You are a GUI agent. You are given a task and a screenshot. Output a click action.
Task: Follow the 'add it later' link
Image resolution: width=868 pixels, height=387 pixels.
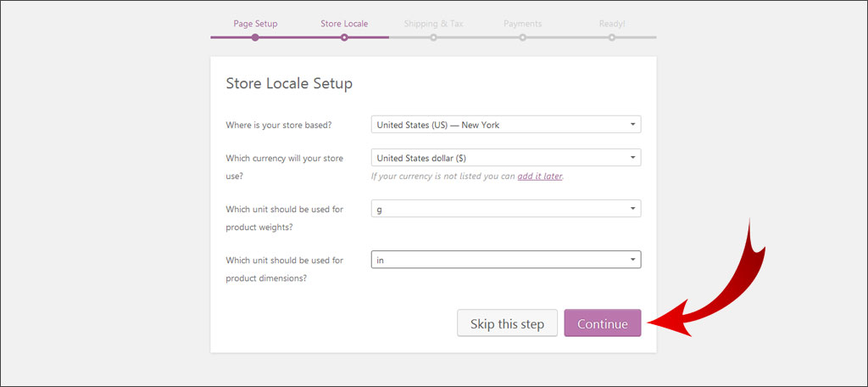point(540,177)
